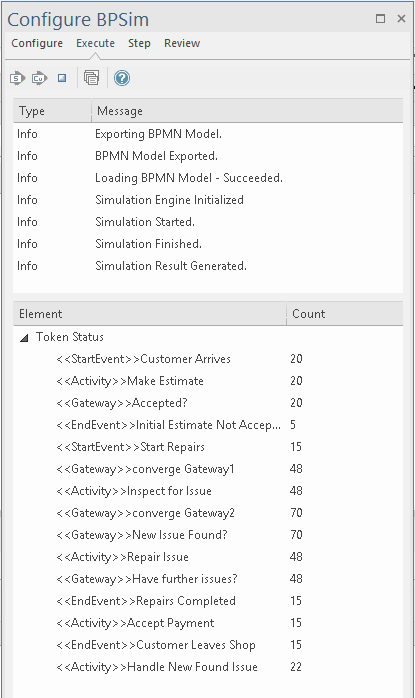
Task: Open the BPSim help icon
Action: [122, 78]
